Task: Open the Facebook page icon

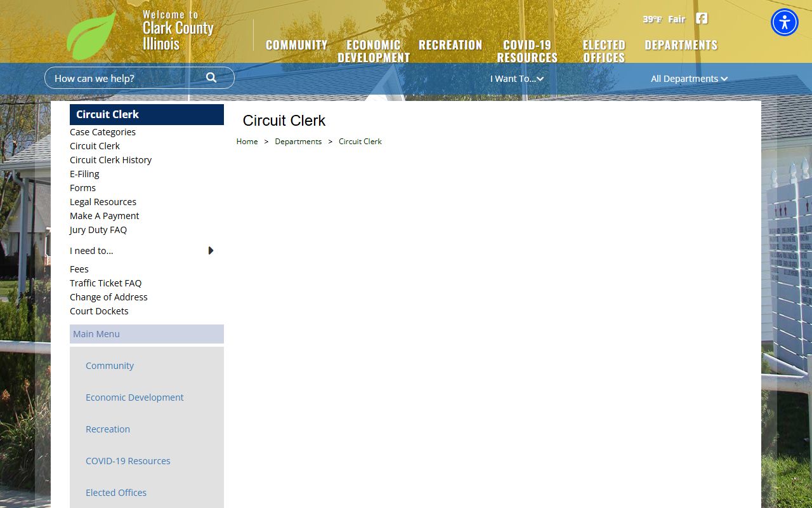Action: point(702,18)
